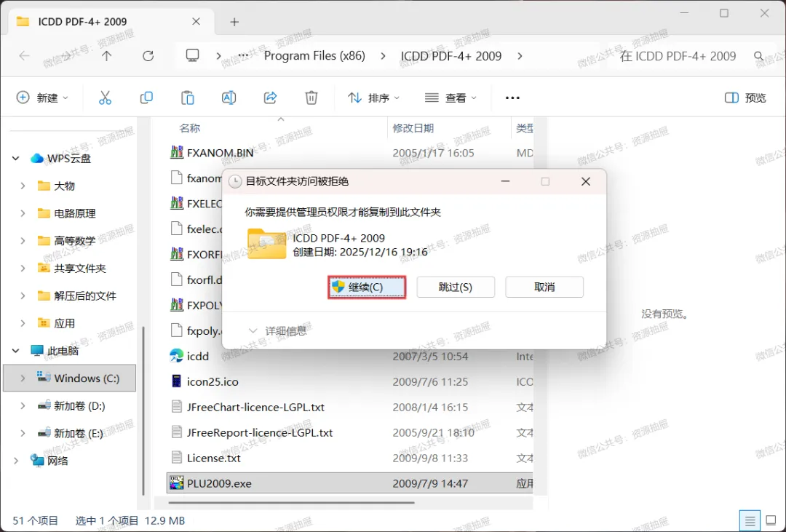The width and height of the screenshot is (786, 532).
Task: Click 取消 to cancel the dialog
Action: click(x=544, y=287)
